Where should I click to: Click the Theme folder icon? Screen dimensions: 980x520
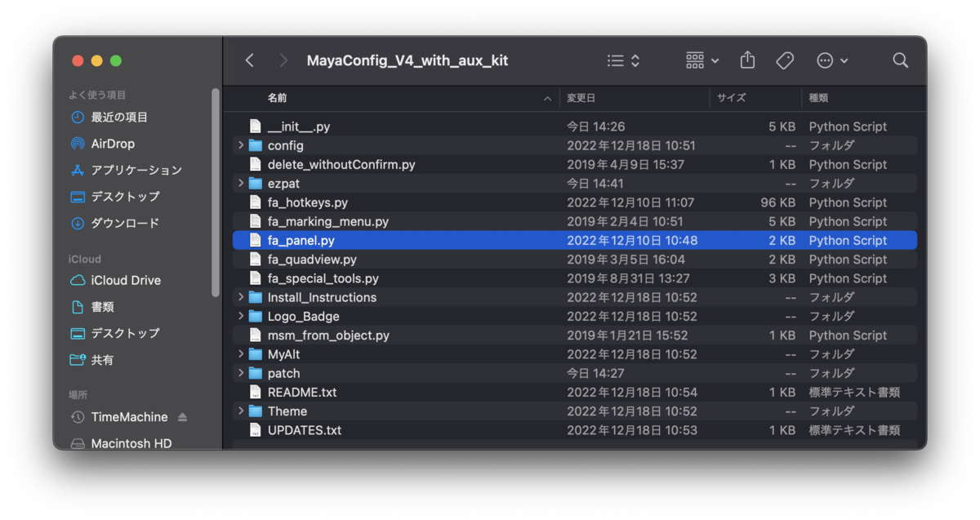click(256, 411)
